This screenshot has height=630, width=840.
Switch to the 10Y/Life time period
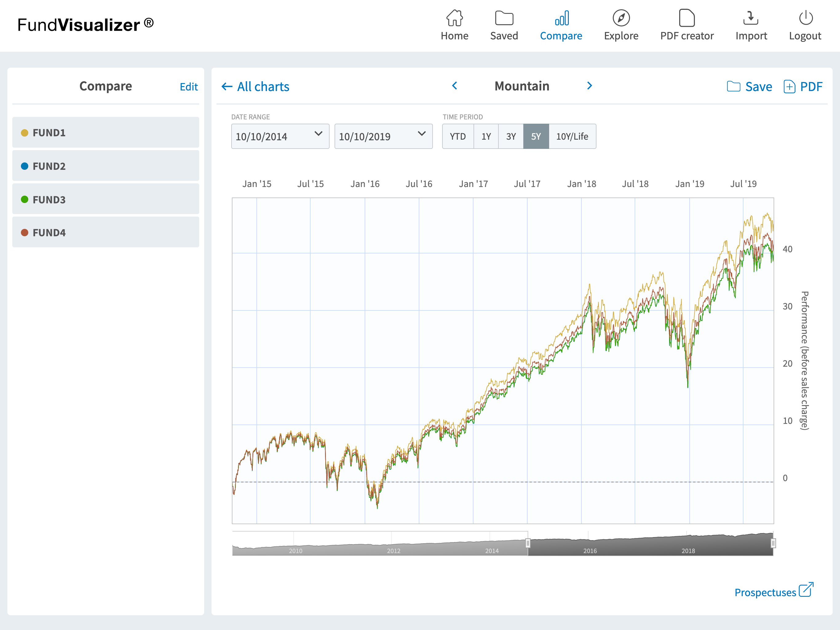tap(572, 136)
